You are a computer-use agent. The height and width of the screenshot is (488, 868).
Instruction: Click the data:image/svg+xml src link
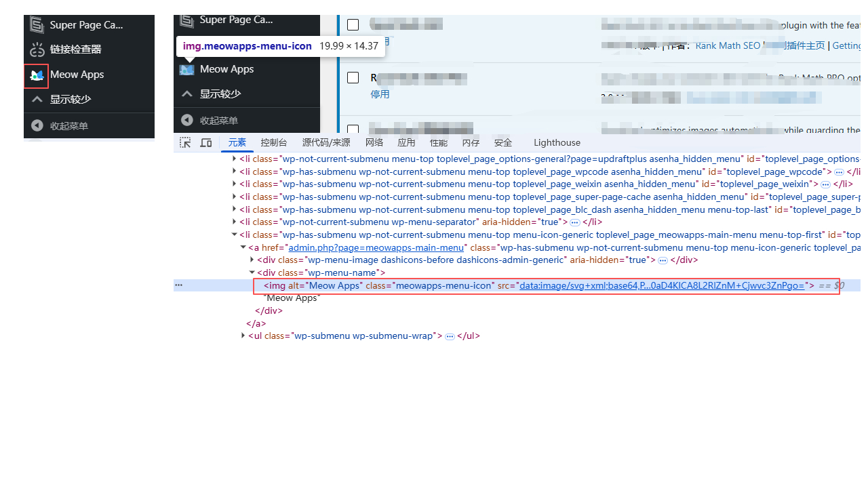(662, 285)
